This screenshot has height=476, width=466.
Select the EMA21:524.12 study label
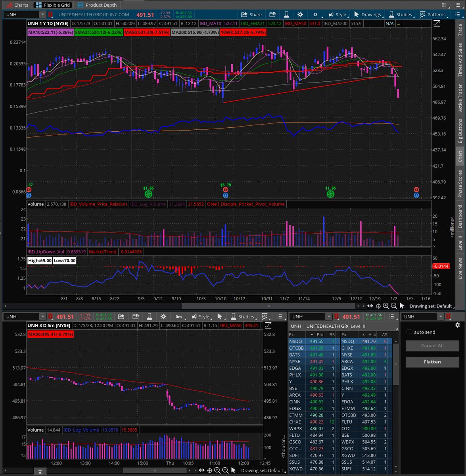[x=99, y=32]
